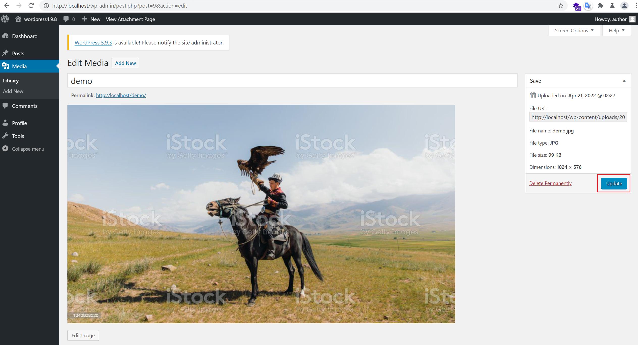Click the Edit Image button
Image resolution: width=644 pixels, height=345 pixels.
(83, 335)
